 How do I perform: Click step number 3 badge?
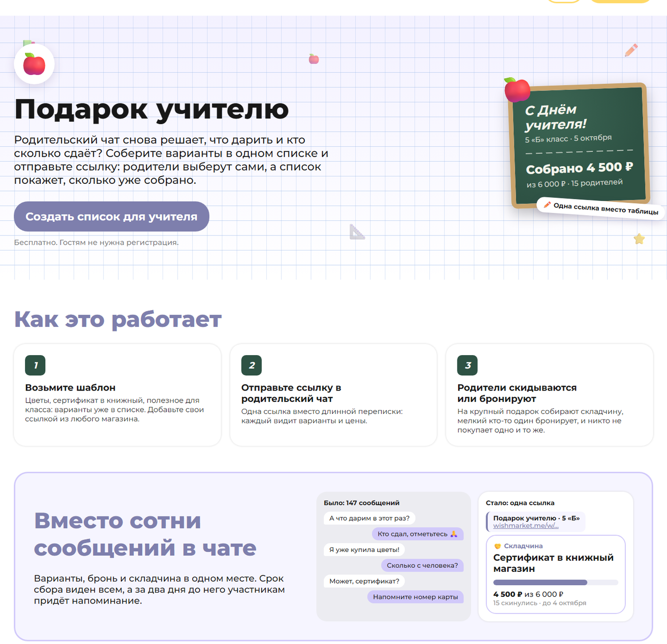coord(467,365)
